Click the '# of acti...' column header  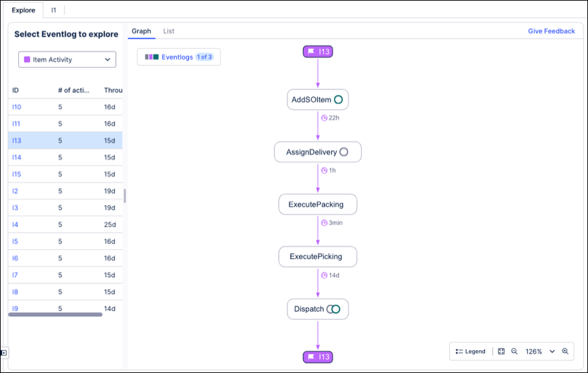(x=74, y=90)
